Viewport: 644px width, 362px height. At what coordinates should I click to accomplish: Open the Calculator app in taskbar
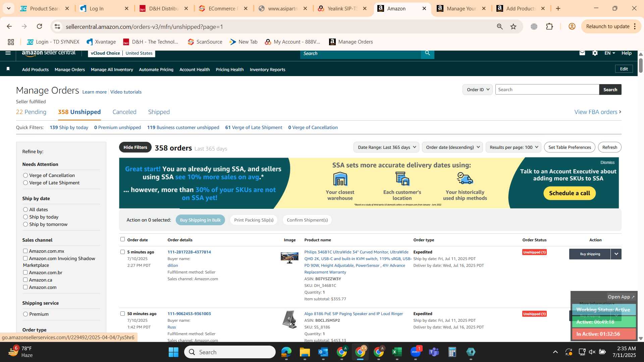[452, 352]
